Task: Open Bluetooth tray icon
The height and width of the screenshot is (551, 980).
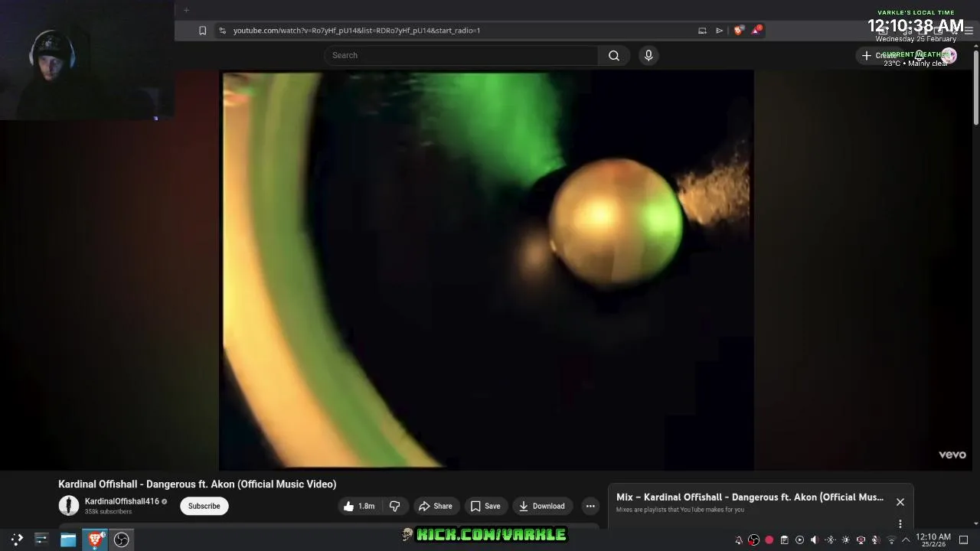Action: pyautogui.click(x=830, y=540)
